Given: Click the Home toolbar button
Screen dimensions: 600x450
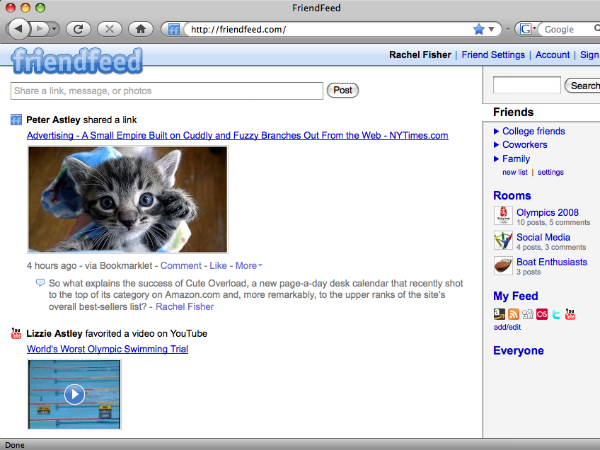Looking at the screenshot, I should 142,29.
